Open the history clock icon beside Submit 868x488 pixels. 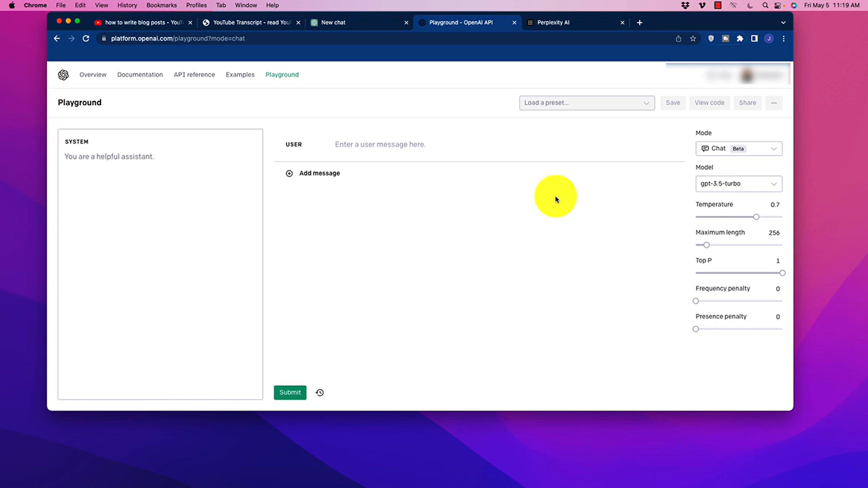point(320,393)
